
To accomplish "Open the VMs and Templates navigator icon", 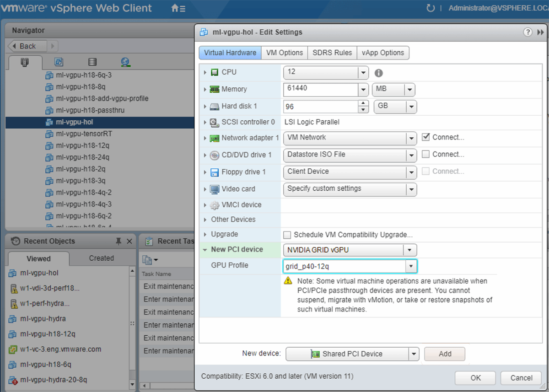I will point(59,62).
